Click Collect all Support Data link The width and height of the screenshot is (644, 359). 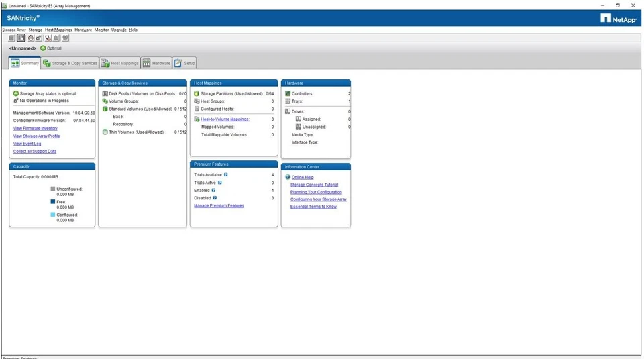click(x=35, y=151)
